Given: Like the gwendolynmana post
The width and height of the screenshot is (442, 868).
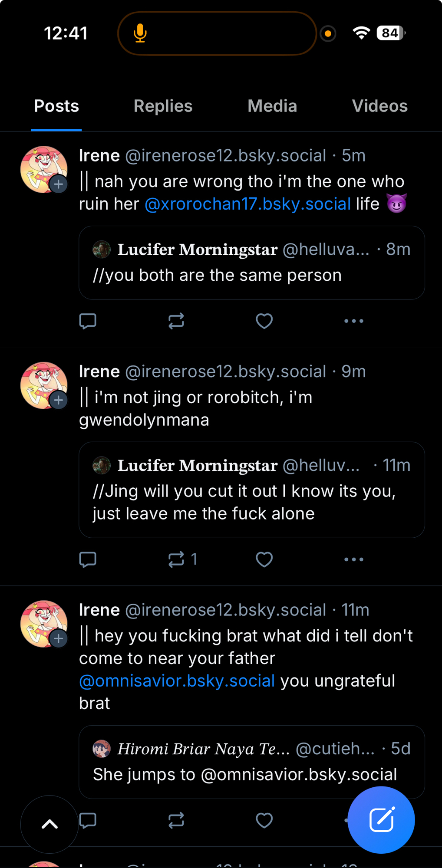Looking at the screenshot, I should [264, 559].
